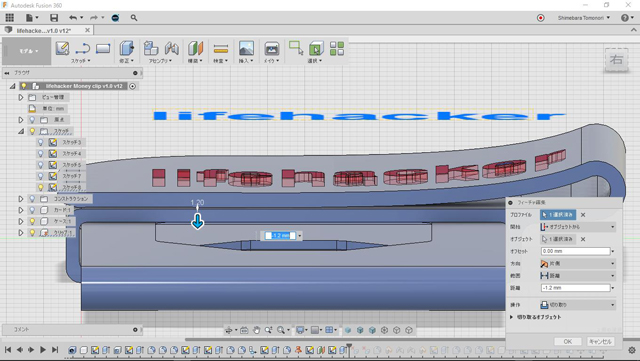Click the Pan hand icon in navigation bar
Viewport: 640px width, 361px height.
point(256,330)
